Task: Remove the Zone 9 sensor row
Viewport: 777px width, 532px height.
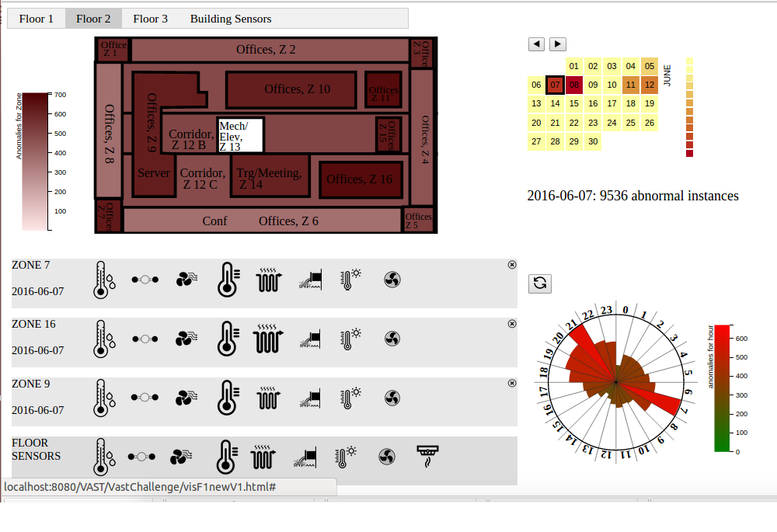Action: [511, 383]
